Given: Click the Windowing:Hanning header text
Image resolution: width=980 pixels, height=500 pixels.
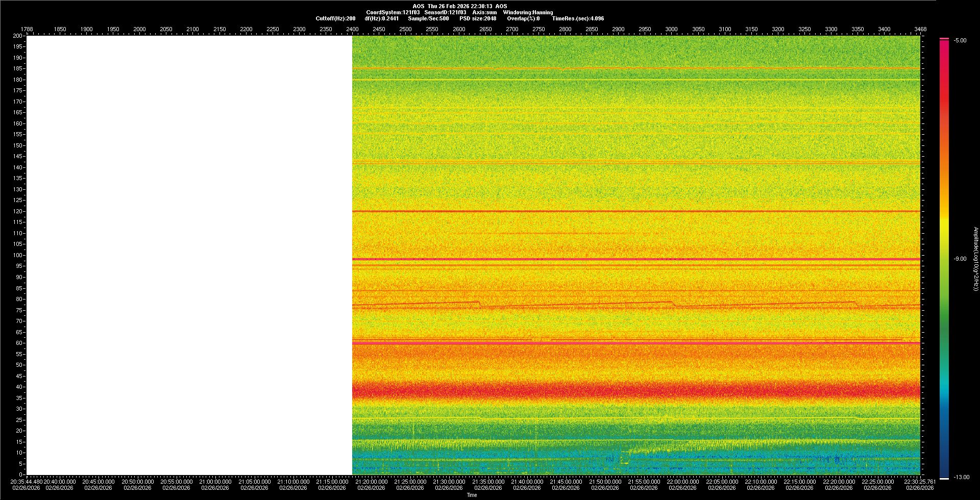Looking at the screenshot, I should tap(528, 12).
